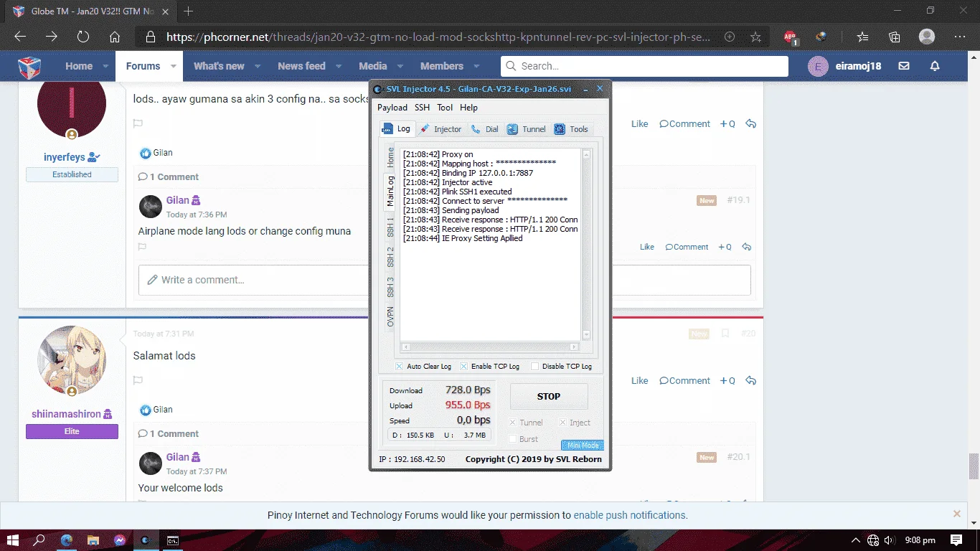980x551 pixels.
Task: Check the Disable TCP Log checkbox
Action: (x=534, y=366)
